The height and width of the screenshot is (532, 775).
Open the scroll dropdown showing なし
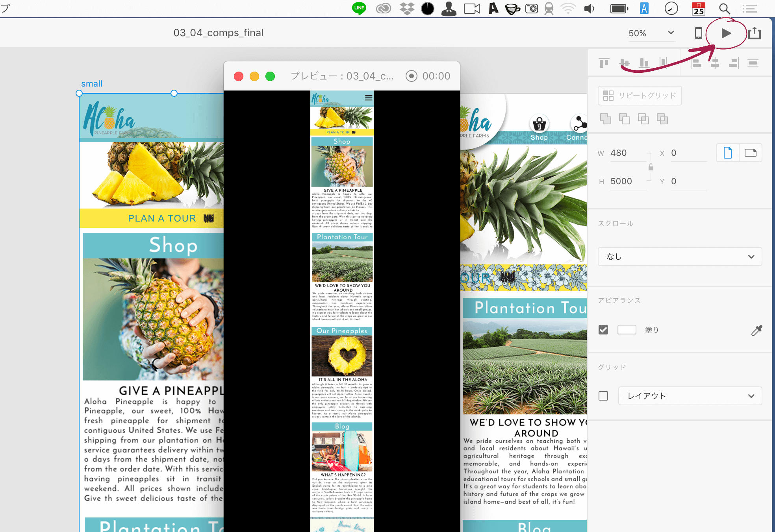pos(680,257)
